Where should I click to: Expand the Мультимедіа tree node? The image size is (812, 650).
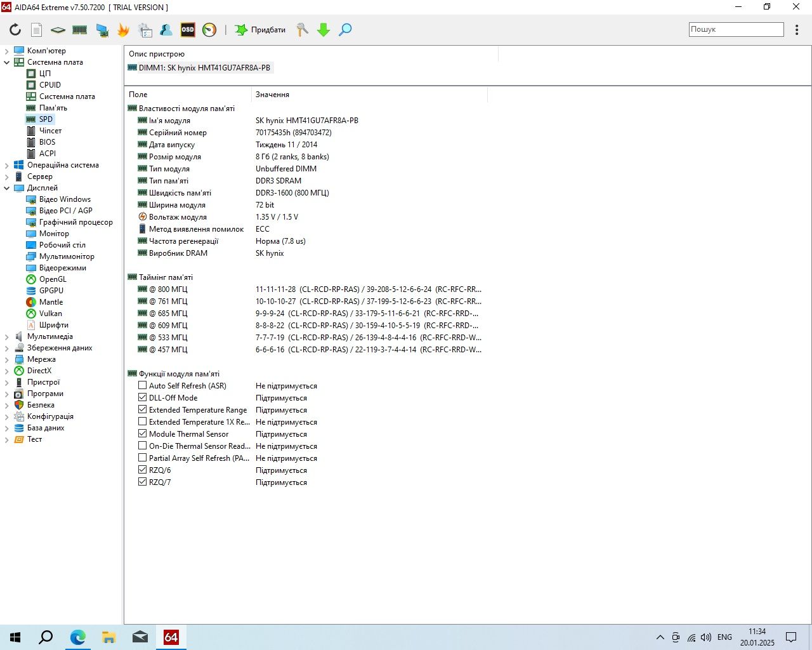7,336
